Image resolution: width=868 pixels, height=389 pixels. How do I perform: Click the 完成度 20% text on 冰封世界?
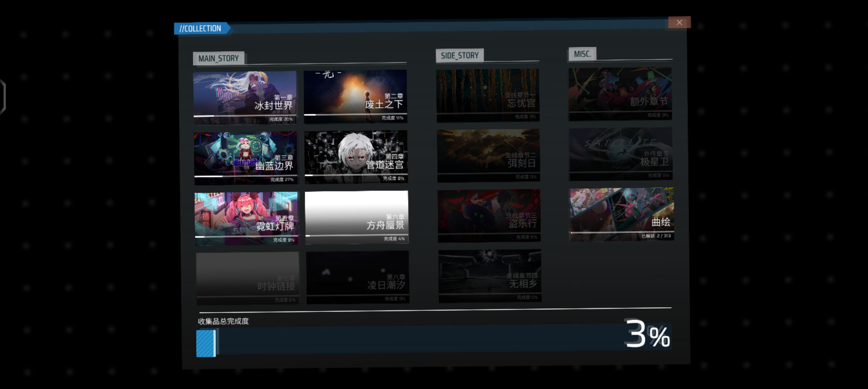tap(281, 119)
